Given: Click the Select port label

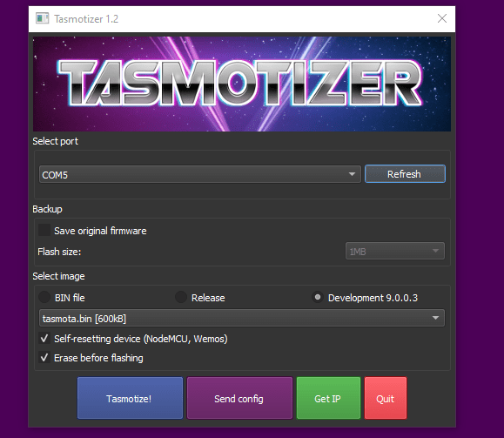Looking at the screenshot, I should [x=56, y=141].
